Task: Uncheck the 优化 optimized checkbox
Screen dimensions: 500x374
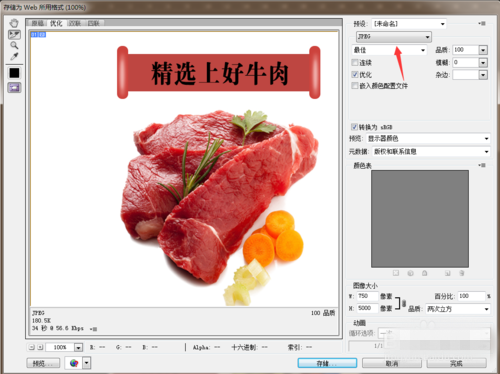Action: [355, 74]
